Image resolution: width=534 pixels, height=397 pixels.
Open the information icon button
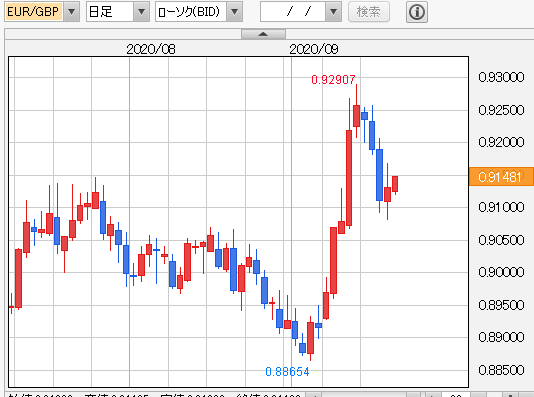[x=417, y=12]
